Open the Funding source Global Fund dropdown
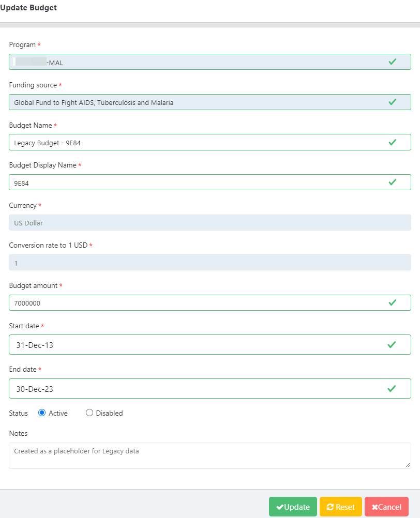 click(210, 102)
